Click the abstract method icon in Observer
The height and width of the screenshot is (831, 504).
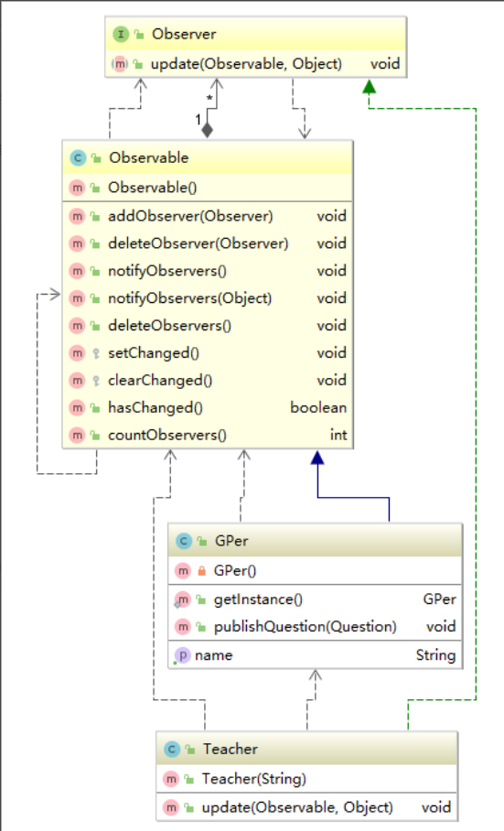point(120,64)
